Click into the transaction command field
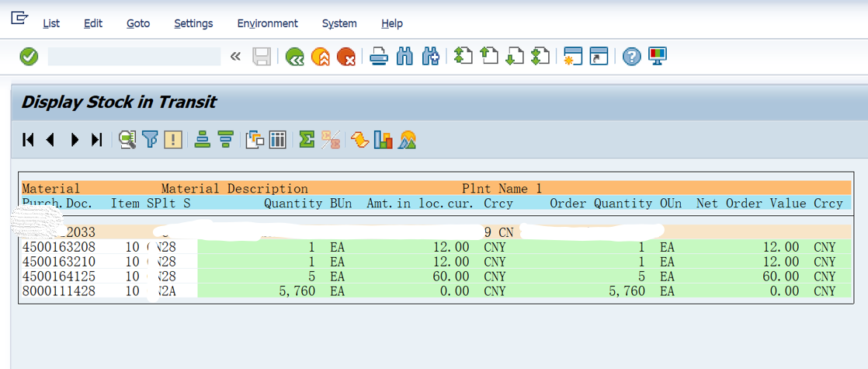Viewport: 868px width, 369px height. coord(134,57)
